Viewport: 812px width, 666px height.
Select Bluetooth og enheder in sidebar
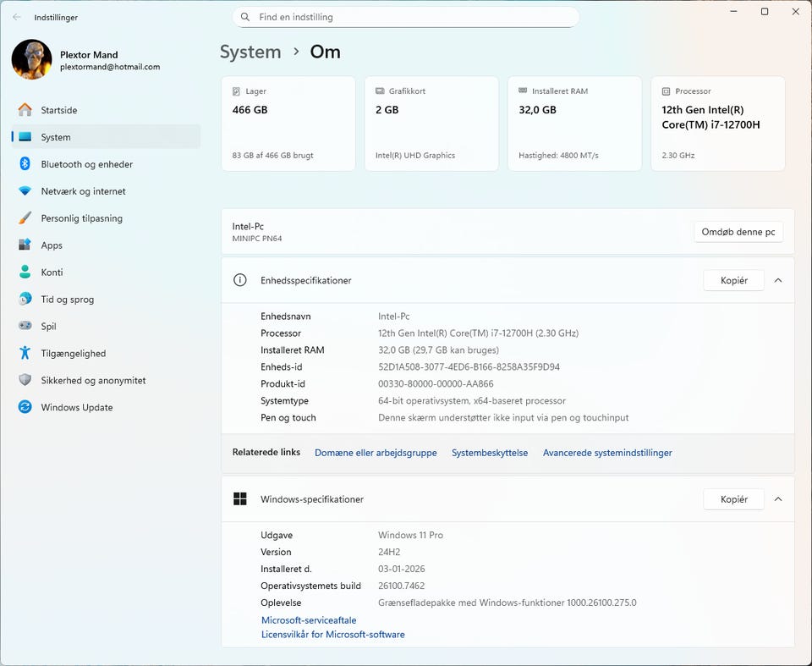pyautogui.click(x=106, y=164)
